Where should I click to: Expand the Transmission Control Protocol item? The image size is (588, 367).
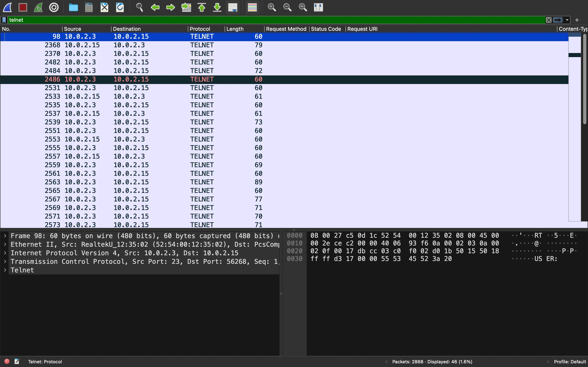tap(5, 261)
